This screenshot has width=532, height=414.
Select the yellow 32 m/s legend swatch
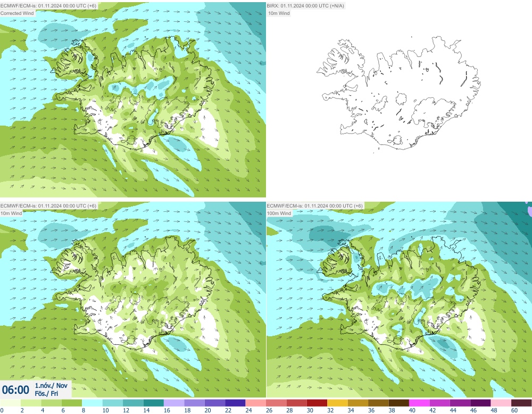point(337,403)
